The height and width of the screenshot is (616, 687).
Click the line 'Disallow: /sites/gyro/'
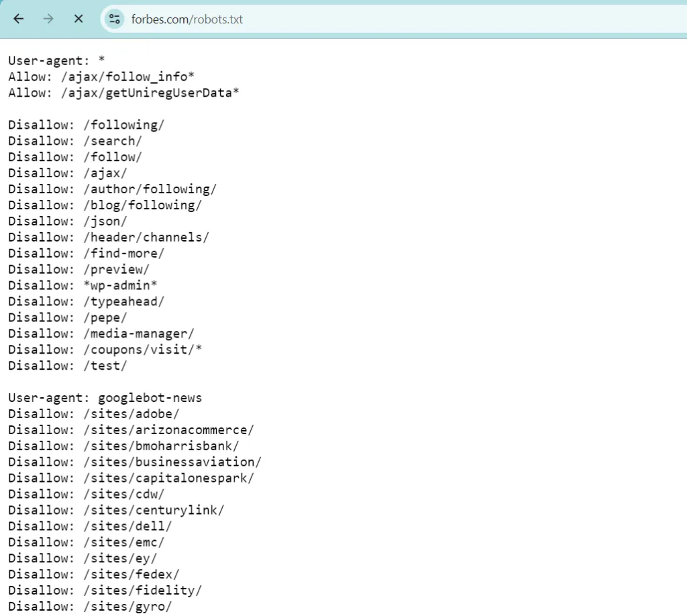click(90, 607)
